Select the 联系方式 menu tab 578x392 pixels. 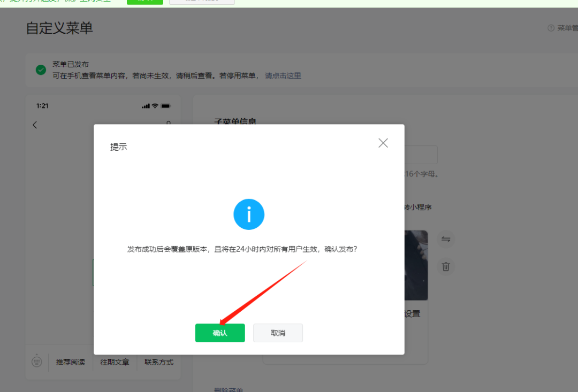tap(158, 362)
